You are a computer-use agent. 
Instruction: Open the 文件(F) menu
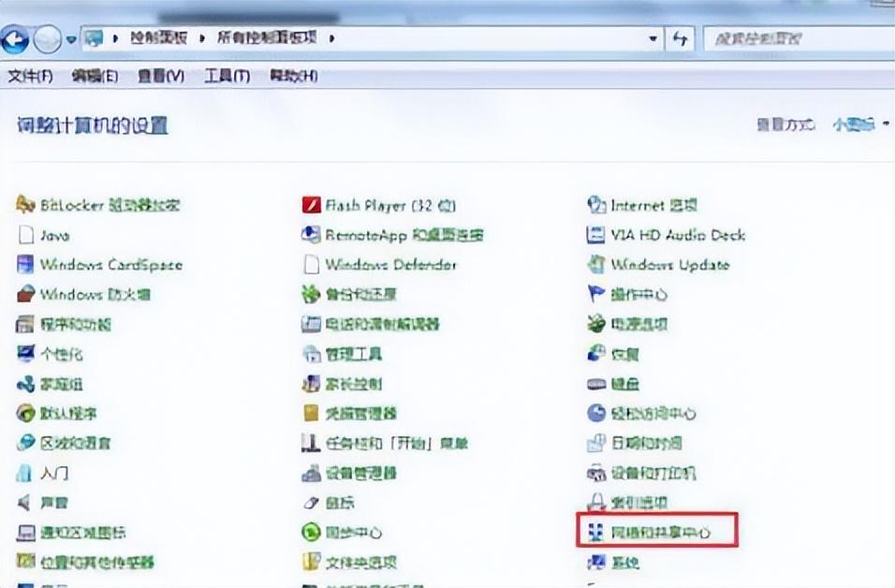click(30, 76)
